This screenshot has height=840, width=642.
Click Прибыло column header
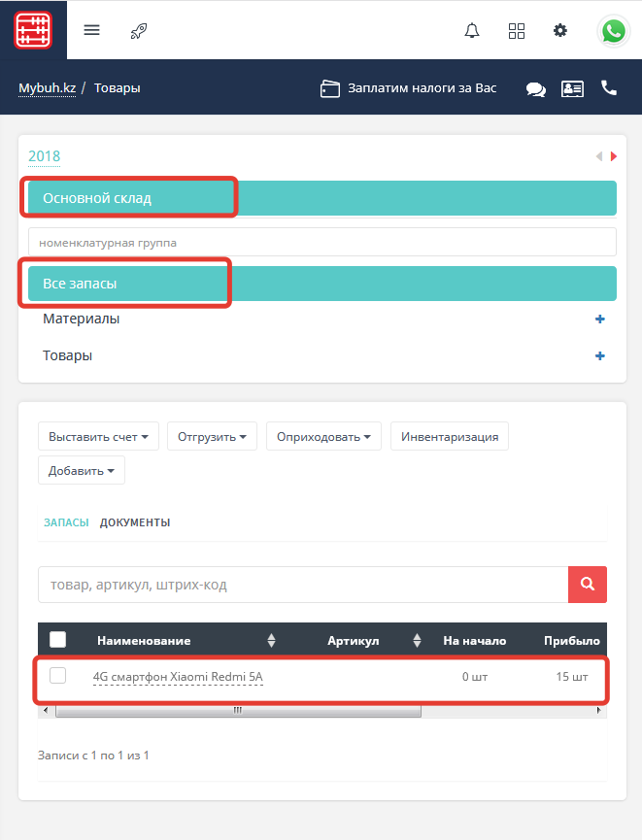(572, 641)
